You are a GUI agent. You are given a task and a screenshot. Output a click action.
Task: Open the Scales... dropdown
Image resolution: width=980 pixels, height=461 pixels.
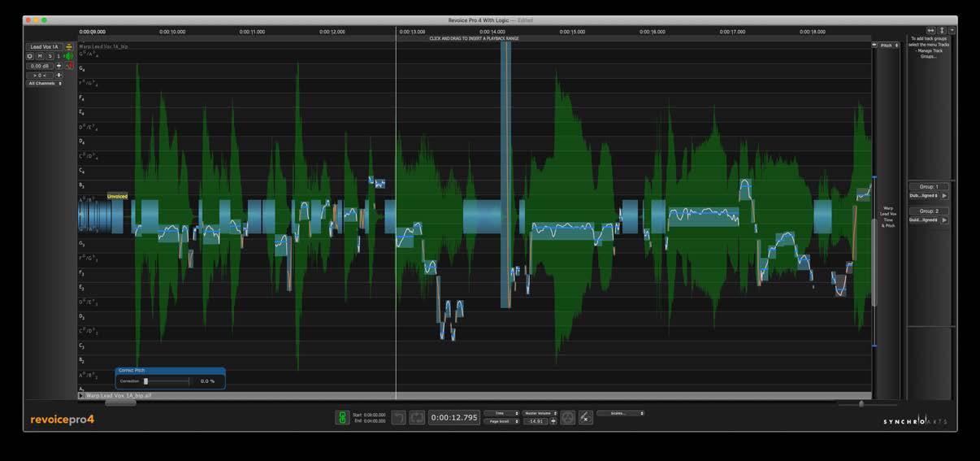tap(620, 413)
